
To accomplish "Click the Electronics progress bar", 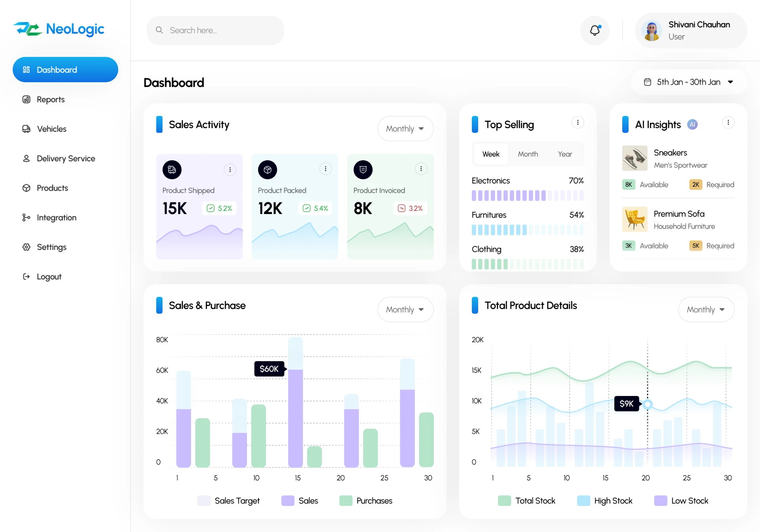I will click(x=528, y=195).
